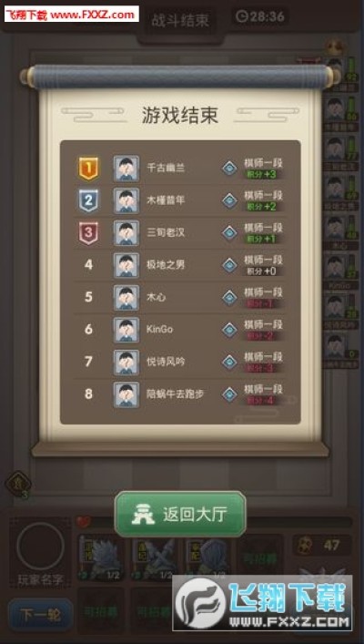Select the avatar of player 千古幽兰
This screenshot has width=364, height=644.
126,169
